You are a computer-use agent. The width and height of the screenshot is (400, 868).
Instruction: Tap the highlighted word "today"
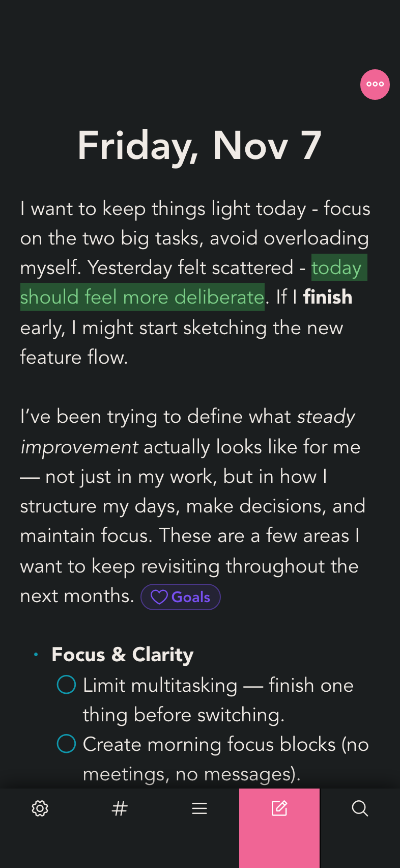pos(338,267)
